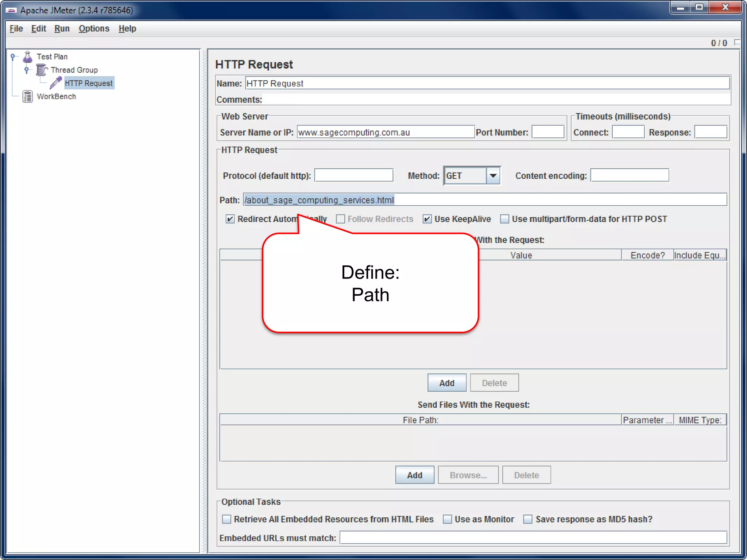Screen dimensions: 747x560
Task: Disable Use KeepAlive checkbox
Action: click(x=427, y=219)
